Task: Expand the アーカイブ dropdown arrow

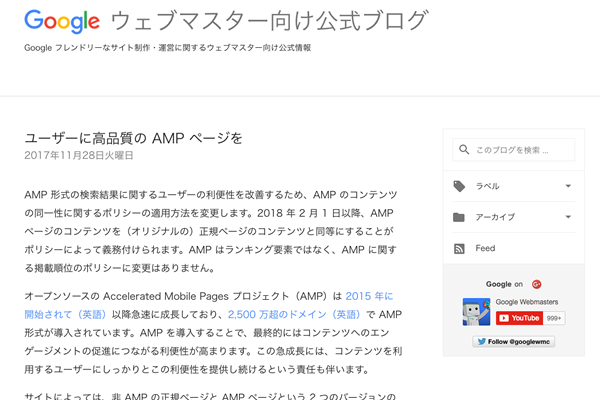Action: click(568, 217)
